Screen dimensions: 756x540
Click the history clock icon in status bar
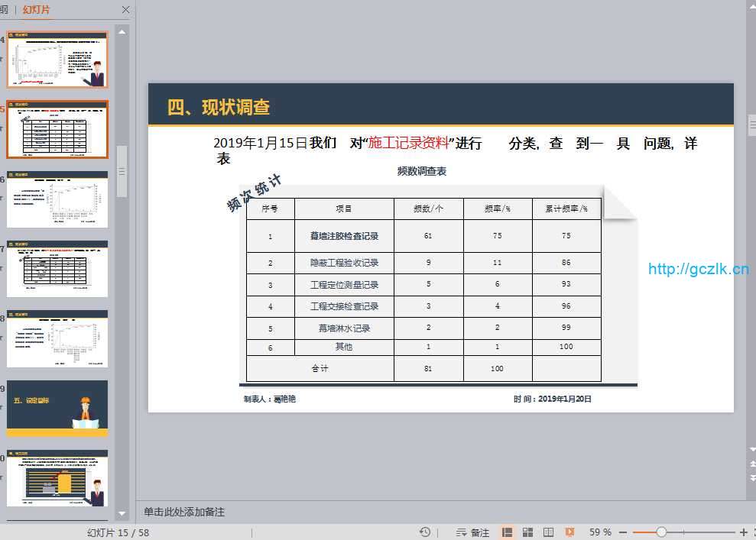click(425, 532)
